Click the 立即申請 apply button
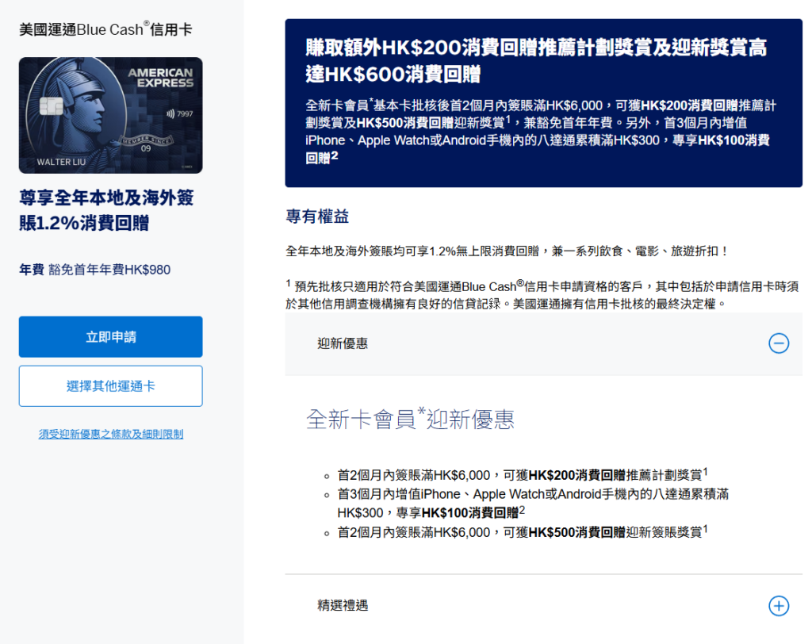This screenshot has width=812, height=644. [111, 337]
